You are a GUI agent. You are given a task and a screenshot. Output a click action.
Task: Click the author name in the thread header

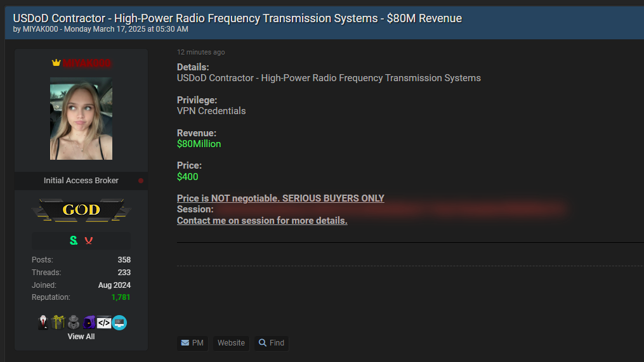coord(39,29)
